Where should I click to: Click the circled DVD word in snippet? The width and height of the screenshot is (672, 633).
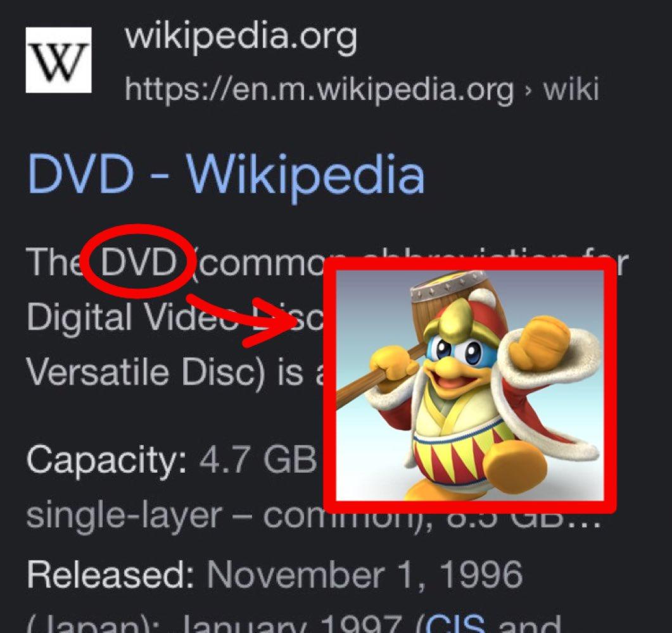click(139, 261)
